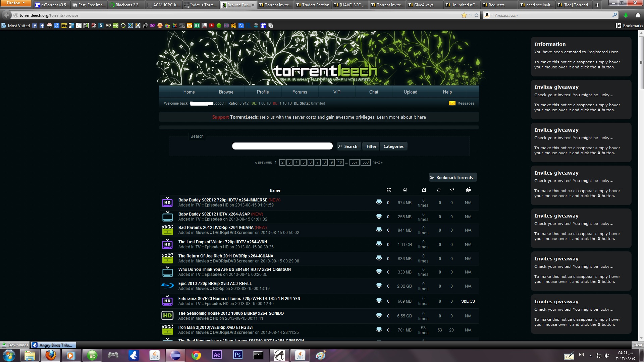644x362 pixels.
Task: Open Firefox downloads arrow icon
Action: click(x=626, y=15)
